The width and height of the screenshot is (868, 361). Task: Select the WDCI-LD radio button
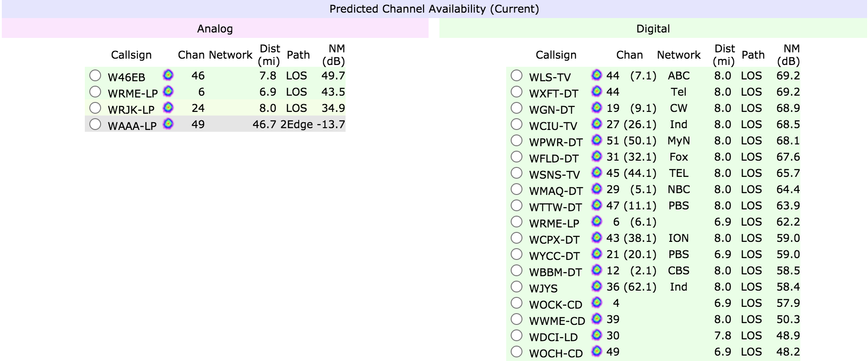(x=517, y=335)
